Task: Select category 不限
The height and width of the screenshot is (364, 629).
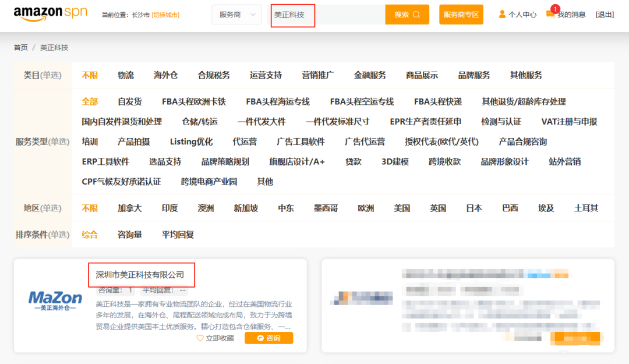Action: (x=90, y=75)
